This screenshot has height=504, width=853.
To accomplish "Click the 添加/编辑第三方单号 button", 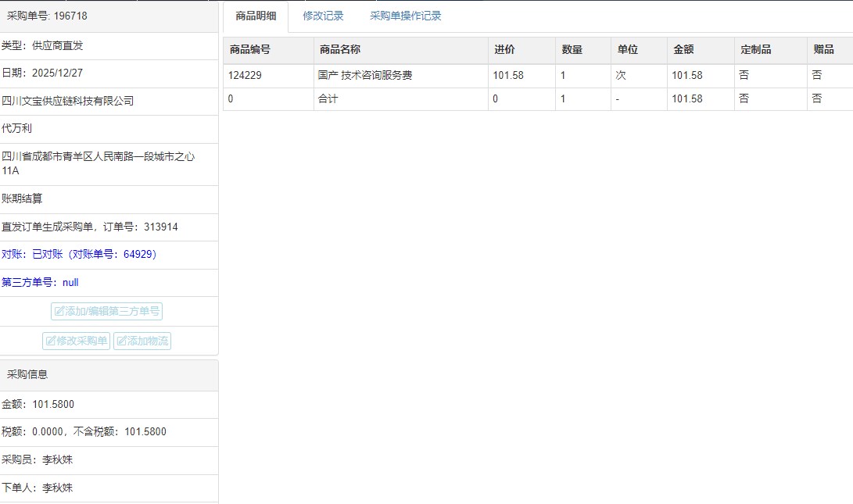I will 106,311.
